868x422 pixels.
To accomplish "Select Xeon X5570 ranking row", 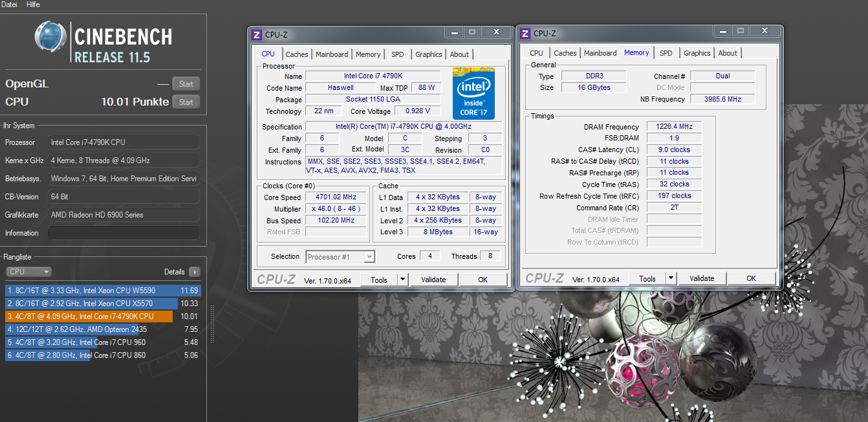I will click(103, 304).
